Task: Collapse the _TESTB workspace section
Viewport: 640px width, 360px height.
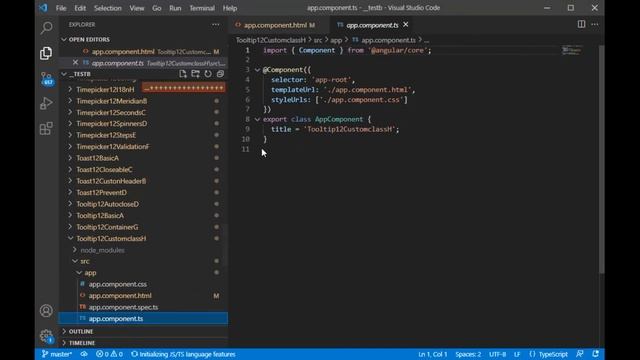Action: point(64,74)
